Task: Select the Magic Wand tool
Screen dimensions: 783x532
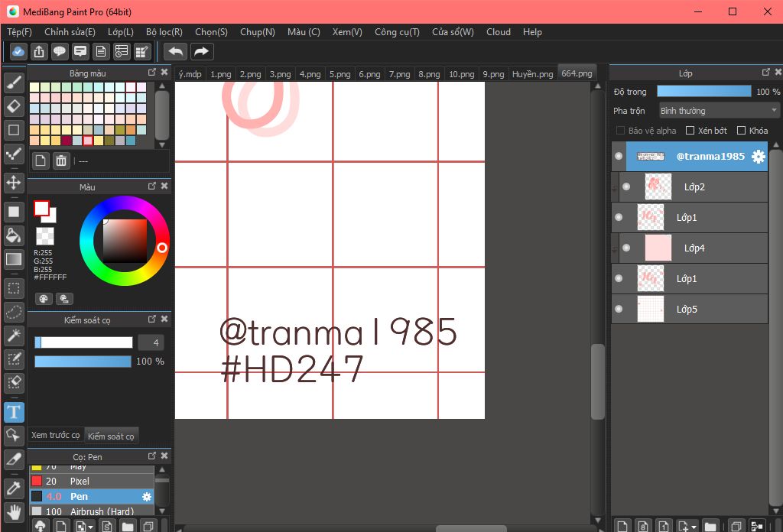Action: click(x=14, y=336)
